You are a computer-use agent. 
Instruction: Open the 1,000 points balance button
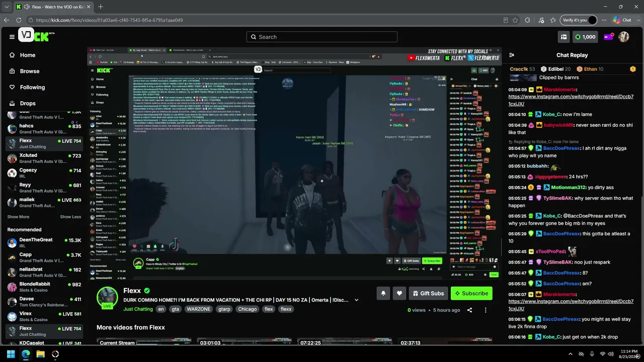click(x=585, y=37)
